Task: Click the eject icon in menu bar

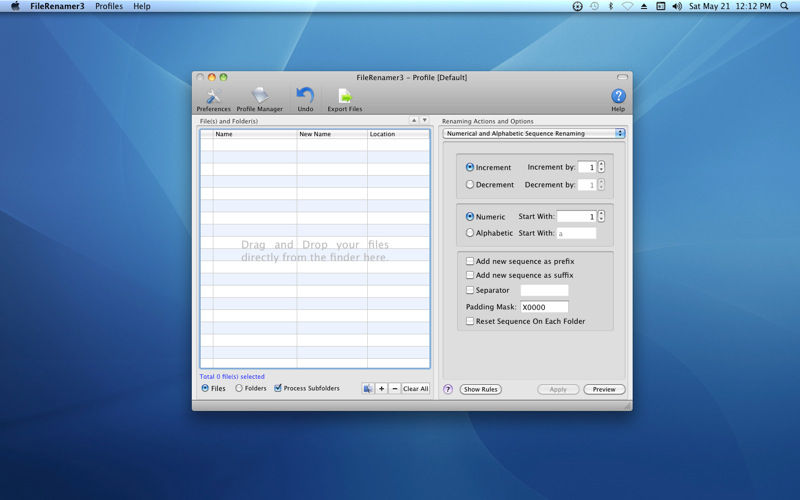Action: coord(644,6)
